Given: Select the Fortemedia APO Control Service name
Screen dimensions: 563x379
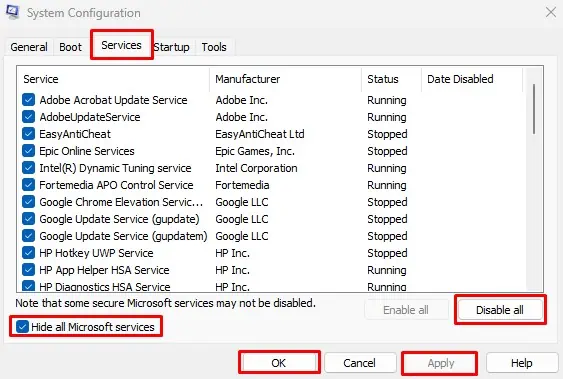Looking at the screenshot, I should (116, 185).
